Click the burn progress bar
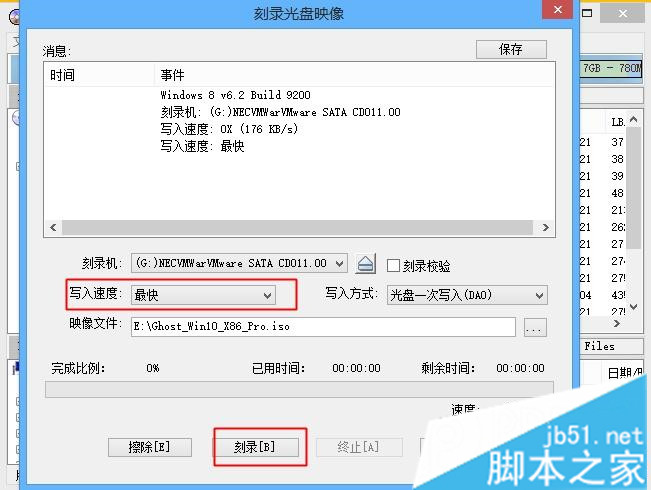The height and width of the screenshot is (490, 651). point(299,390)
